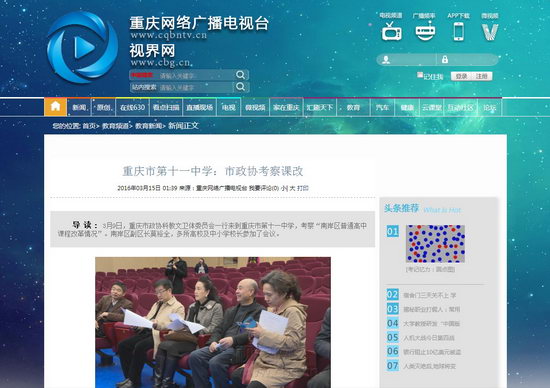Viewport: 550px width, 388px height.
Task: Click the 注册 register button
Action: [482, 76]
